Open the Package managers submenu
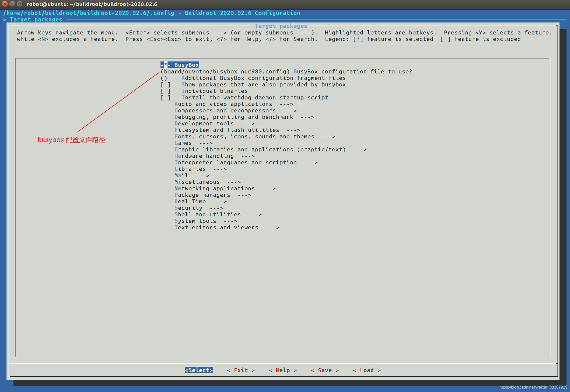The image size is (570, 392). point(213,195)
